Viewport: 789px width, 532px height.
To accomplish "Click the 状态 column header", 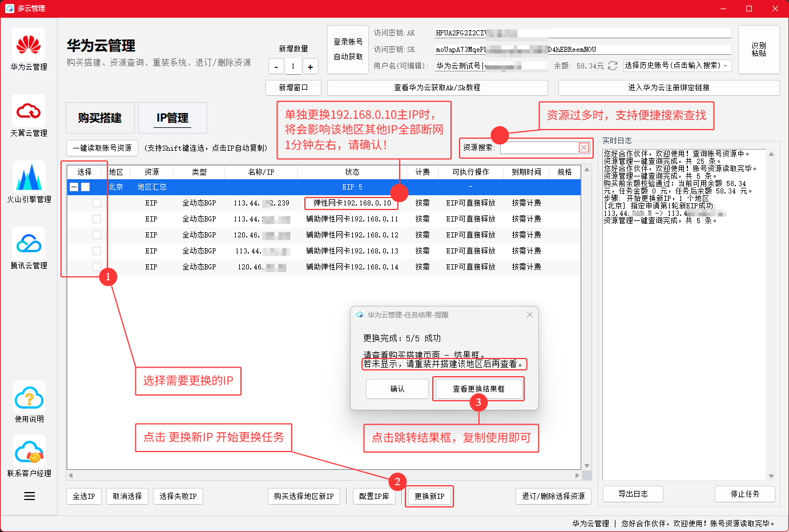I will point(352,172).
